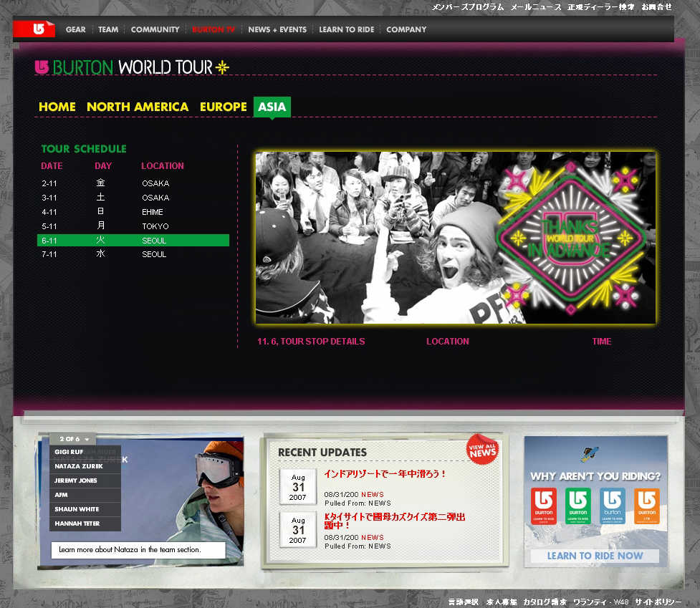Click the first Aug 31 2007 calendar icon

298,487
